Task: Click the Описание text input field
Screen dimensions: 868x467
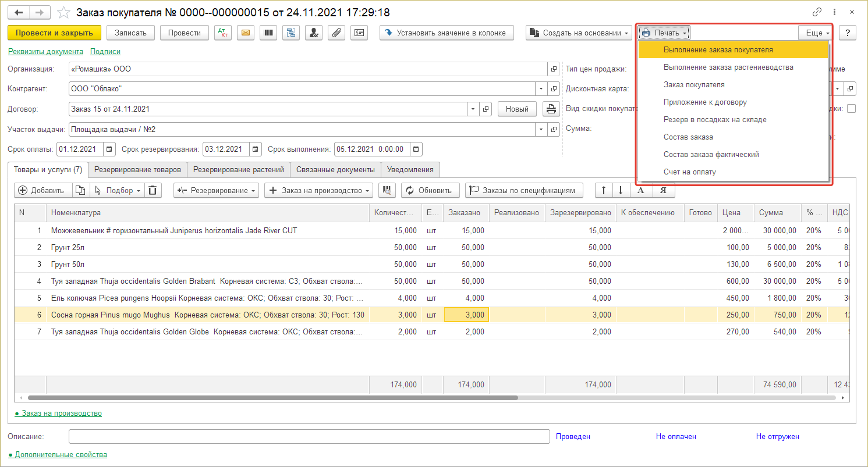Action: pos(309,436)
